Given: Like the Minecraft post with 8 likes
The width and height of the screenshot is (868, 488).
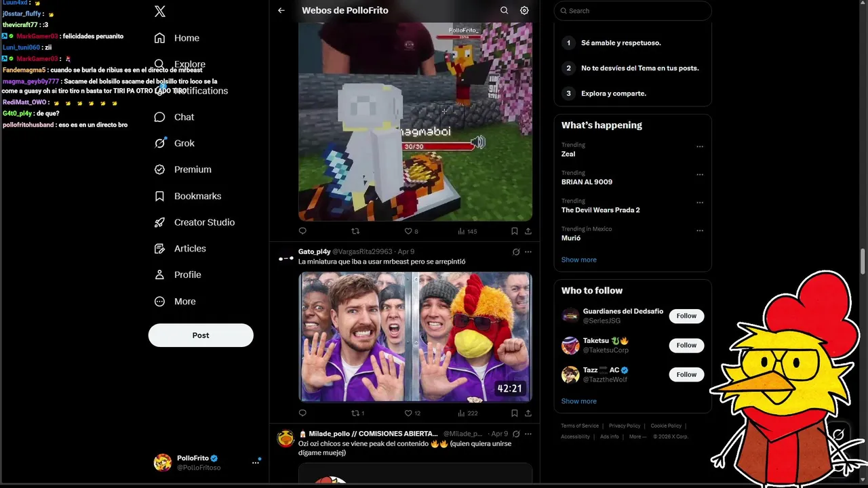Looking at the screenshot, I should click(x=411, y=231).
